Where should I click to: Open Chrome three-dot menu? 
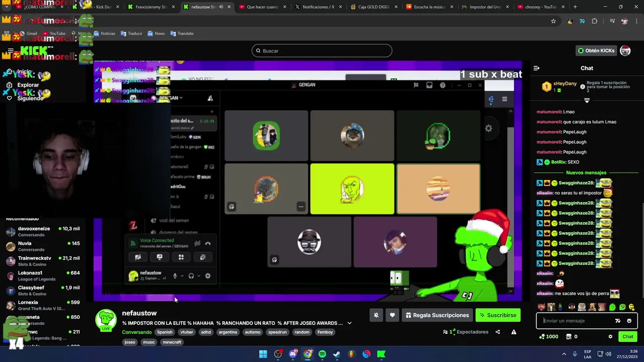(x=636, y=21)
